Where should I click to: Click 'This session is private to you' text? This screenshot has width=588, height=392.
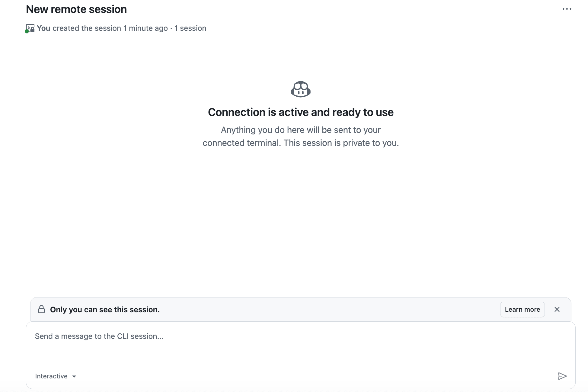pyautogui.click(x=341, y=143)
